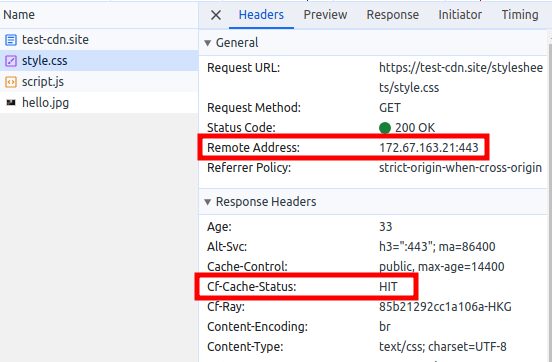Image resolution: width=552 pixels, height=362 pixels.
Task: Click the image icon beside hello.jpg
Action: point(11,103)
